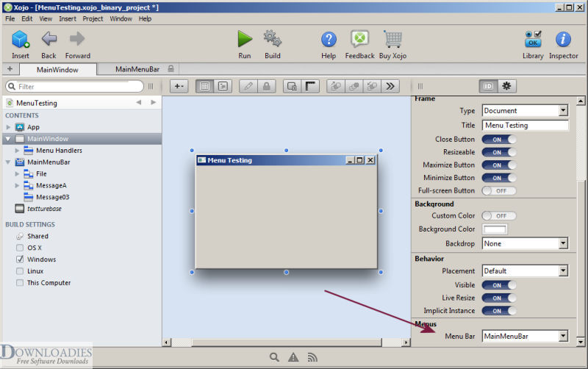Click the Insert cube icon
This screenshot has width=588, height=369.
tap(21, 40)
